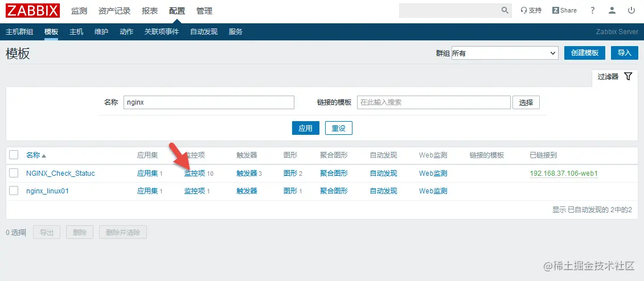
Task: Click the disabled 删除并清除 button
Action: tap(123, 232)
